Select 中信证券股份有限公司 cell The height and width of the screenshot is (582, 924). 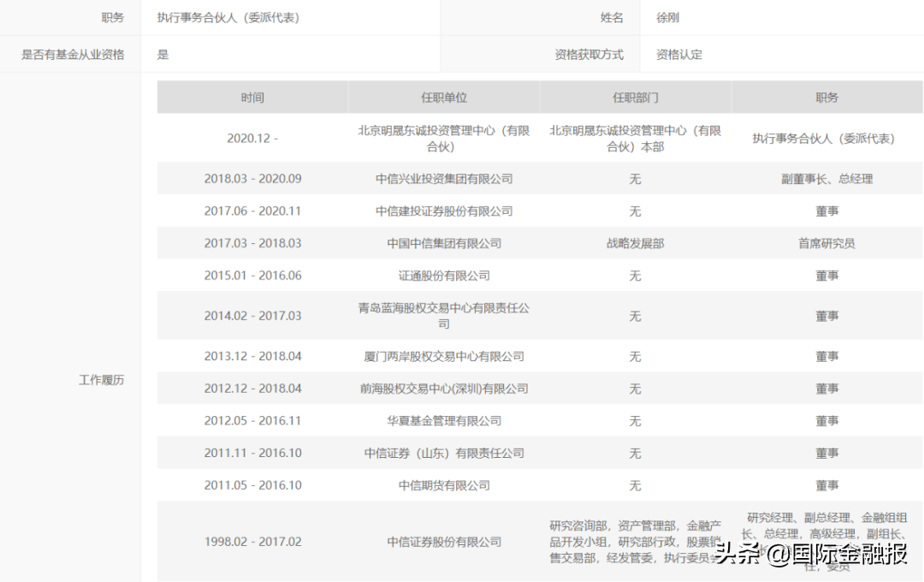444,541
